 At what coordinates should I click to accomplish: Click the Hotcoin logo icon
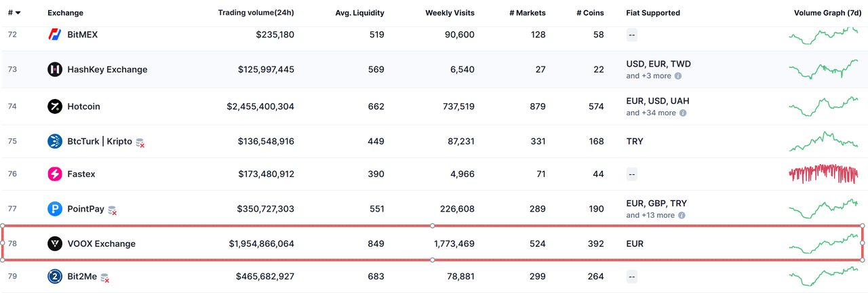tap(55, 106)
